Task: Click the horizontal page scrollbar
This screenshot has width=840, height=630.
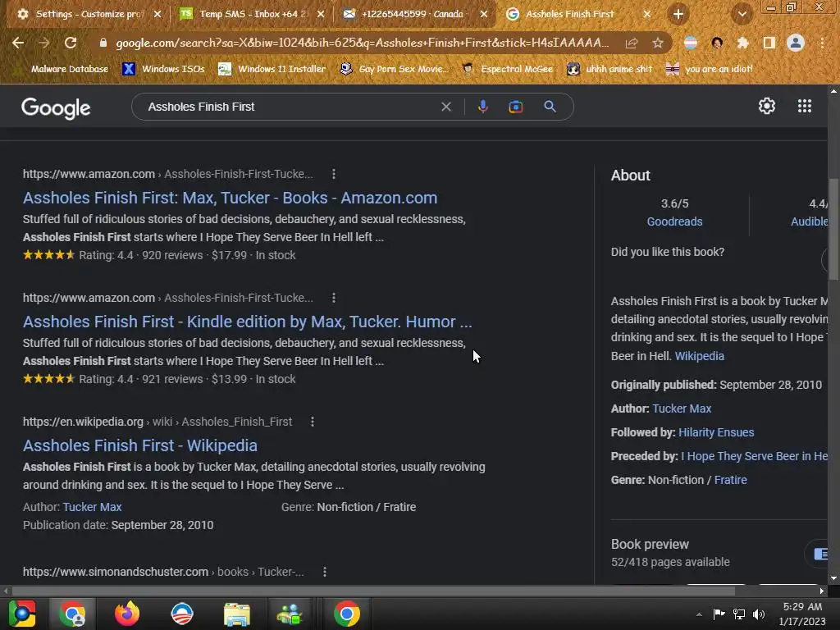Action: [373, 591]
